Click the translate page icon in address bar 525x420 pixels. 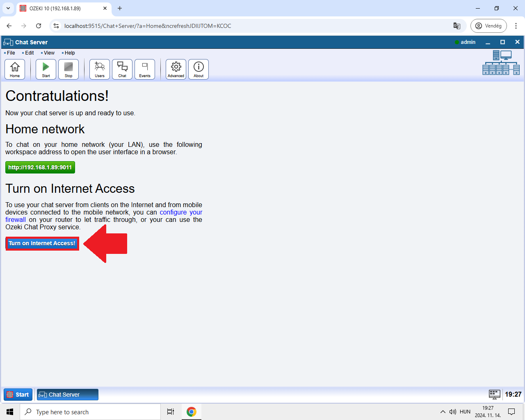click(457, 26)
